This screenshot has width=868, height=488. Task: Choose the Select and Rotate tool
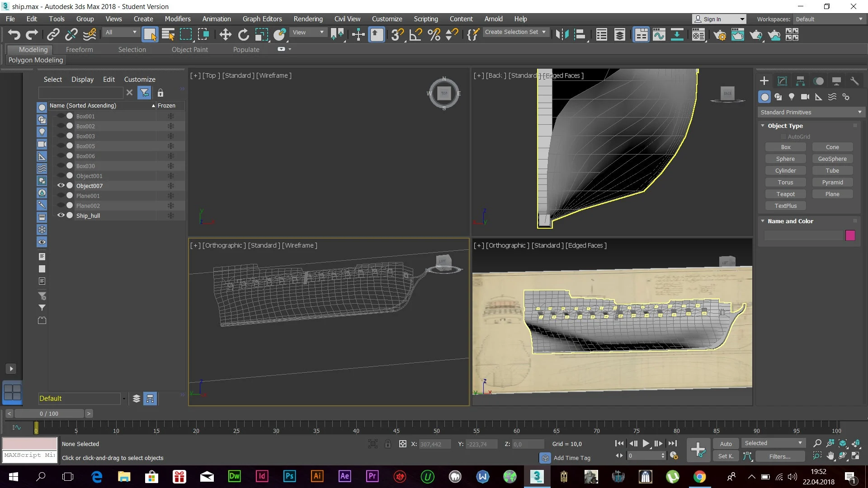click(243, 34)
